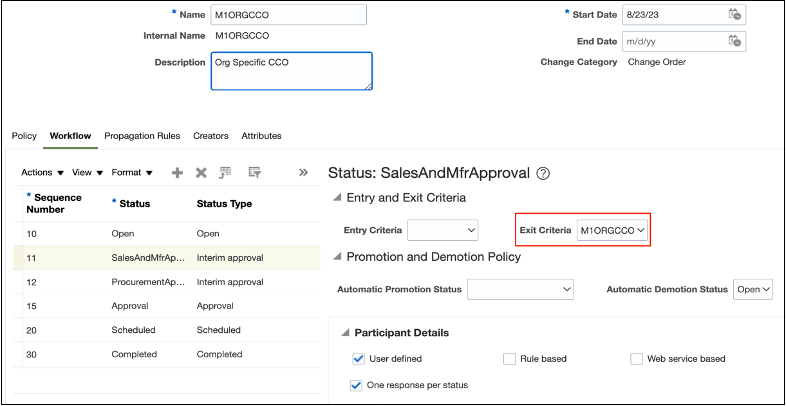Click the freeze columns icon

227,172
